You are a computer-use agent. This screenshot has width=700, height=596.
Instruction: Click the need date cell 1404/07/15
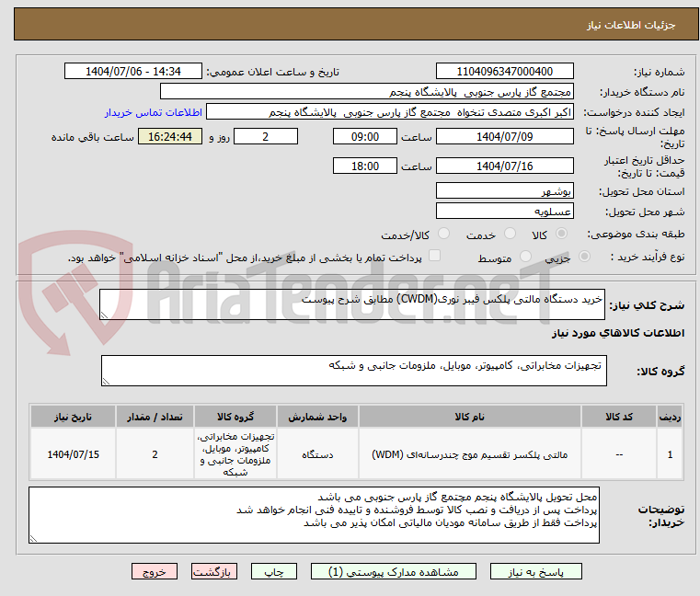[x=73, y=454]
